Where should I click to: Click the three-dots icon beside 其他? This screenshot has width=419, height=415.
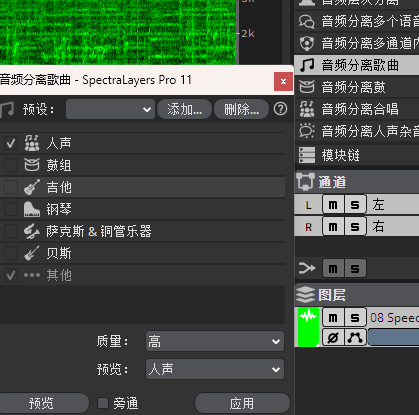pyautogui.click(x=32, y=275)
